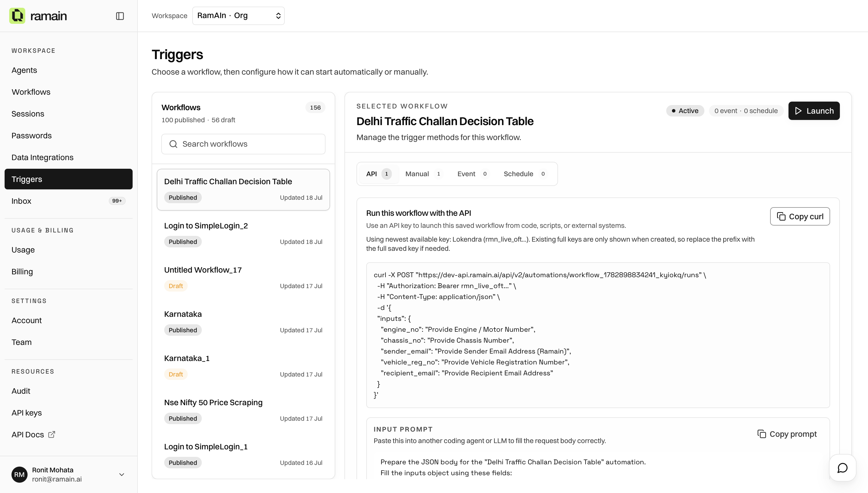Click the Search workflows field
The image size is (868, 493).
click(243, 144)
